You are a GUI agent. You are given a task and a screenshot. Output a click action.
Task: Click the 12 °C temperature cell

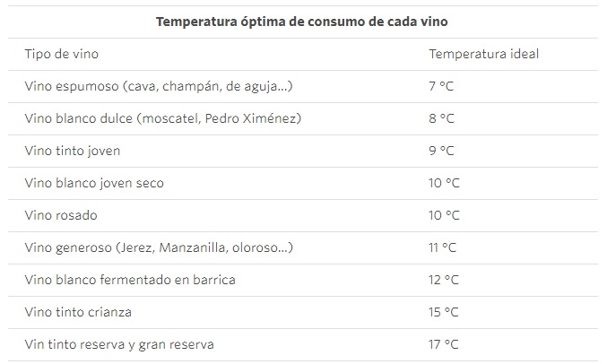(444, 280)
